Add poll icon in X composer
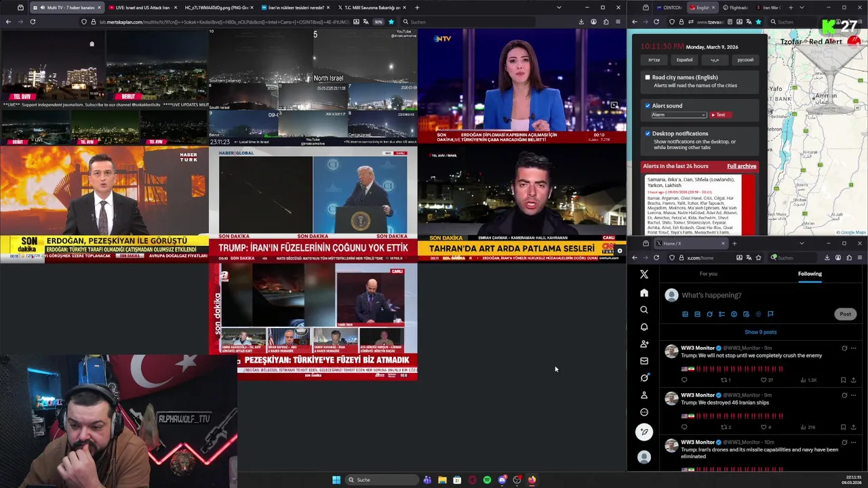Screen dimensions: 868x488 (x=722, y=314)
